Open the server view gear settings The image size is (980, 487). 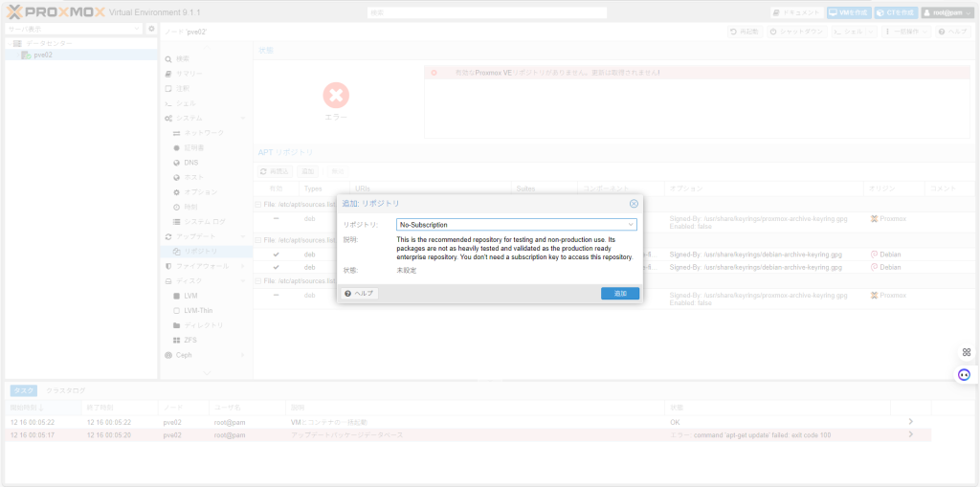(x=151, y=29)
